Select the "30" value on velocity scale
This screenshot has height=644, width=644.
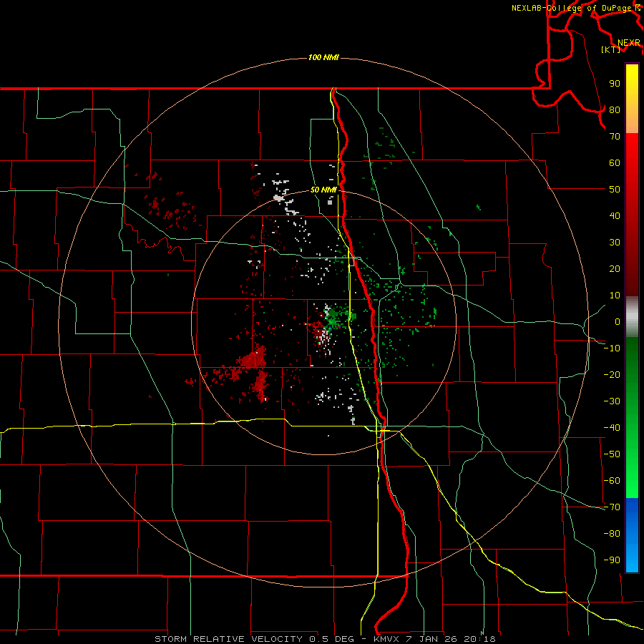[615, 243]
